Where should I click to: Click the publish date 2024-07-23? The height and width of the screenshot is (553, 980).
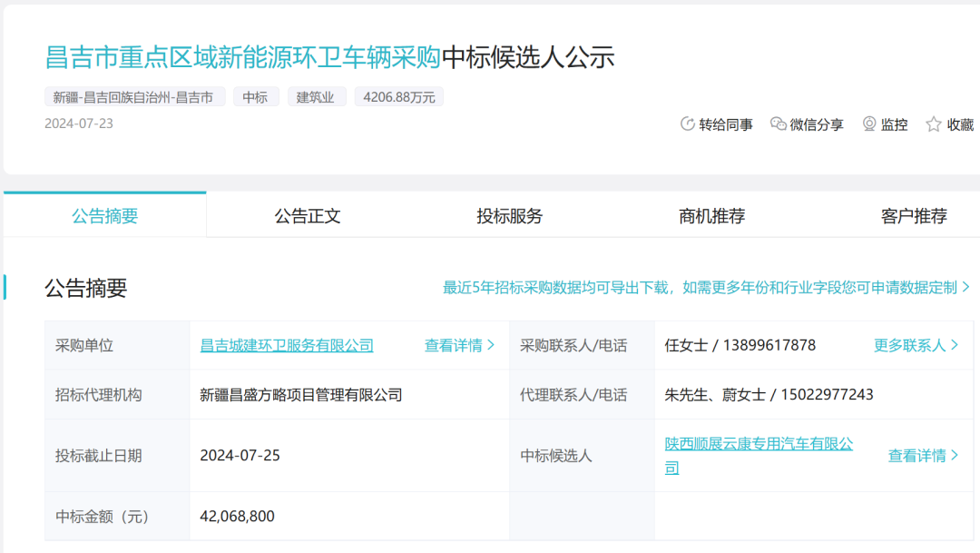[x=79, y=123]
